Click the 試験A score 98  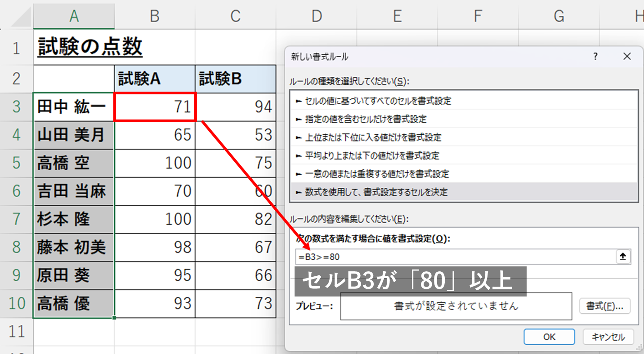(x=155, y=247)
